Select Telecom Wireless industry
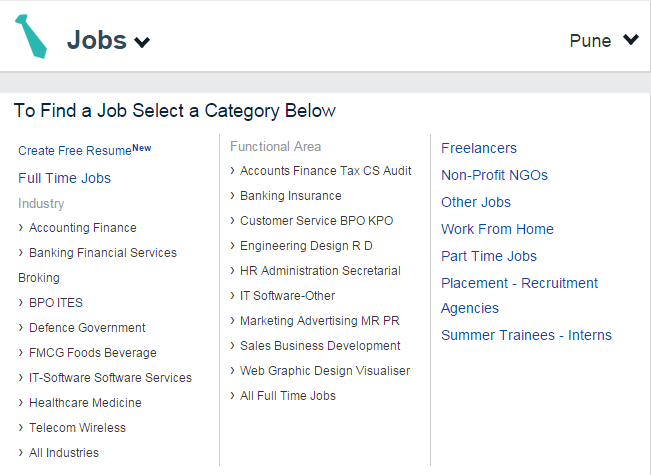The width and height of the screenshot is (651, 475). [77, 428]
